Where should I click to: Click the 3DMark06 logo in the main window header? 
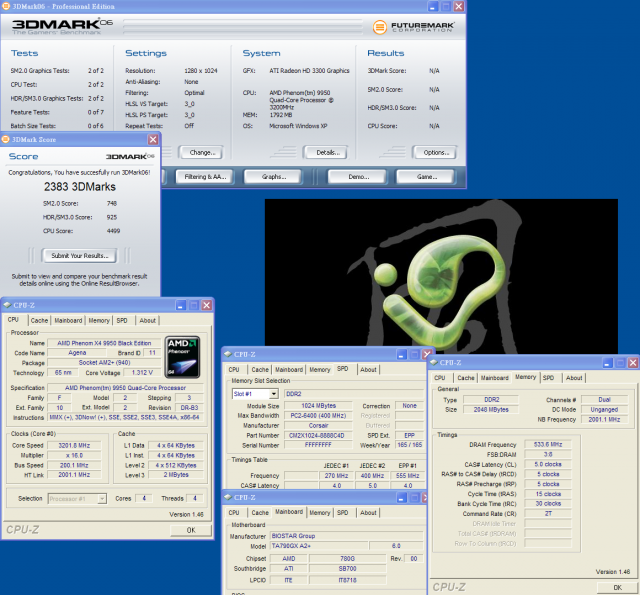(62, 27)
